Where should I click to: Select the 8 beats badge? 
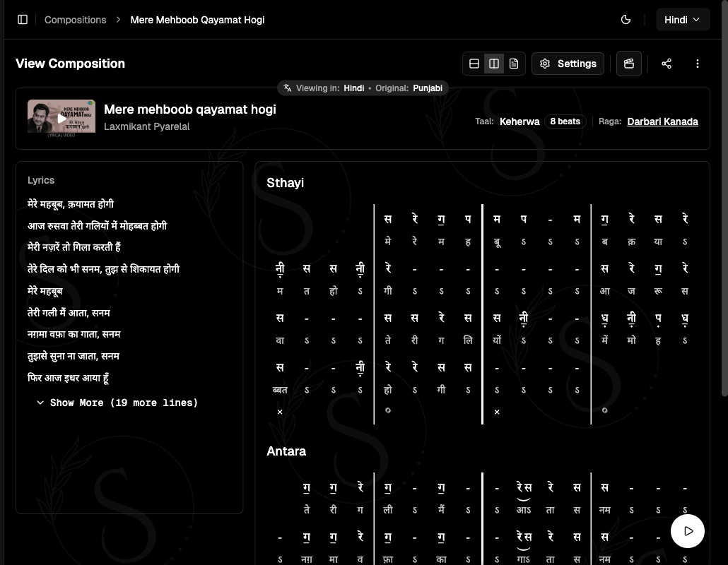click(565, 121)
